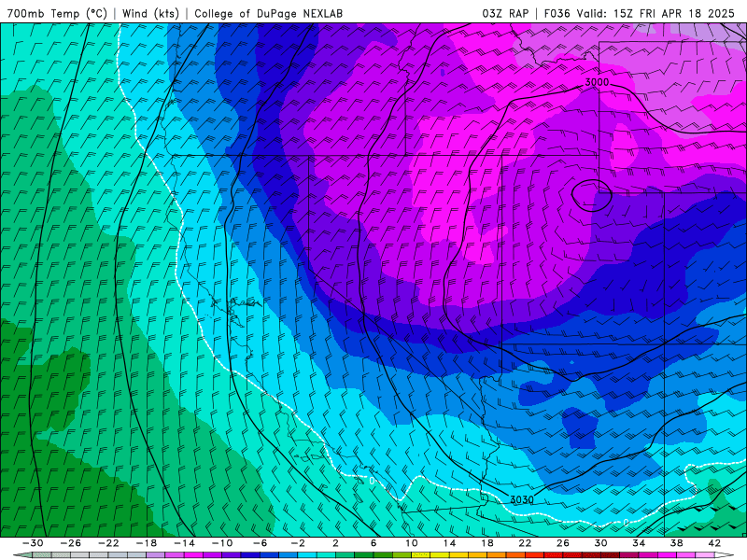The image size is (747, 560).
Task: Click the "18" color scale tick label
Action: [x=487, y=543]
